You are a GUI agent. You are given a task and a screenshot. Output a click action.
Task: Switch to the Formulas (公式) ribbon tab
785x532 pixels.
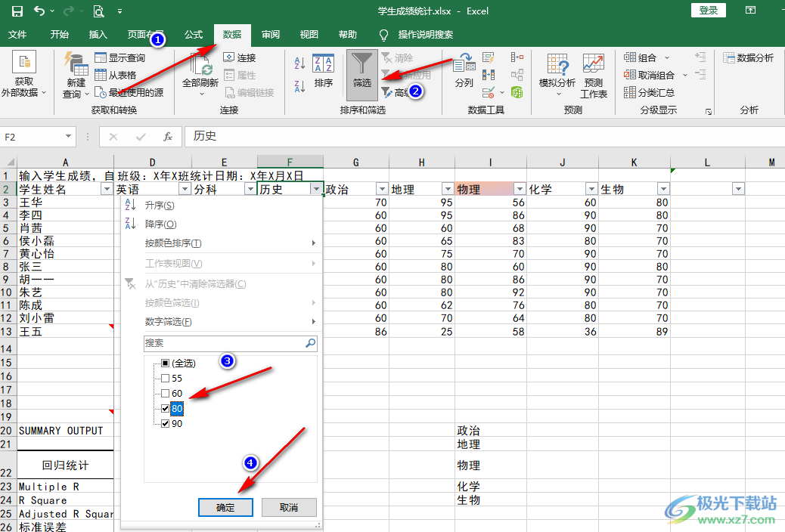click(194, 35)
